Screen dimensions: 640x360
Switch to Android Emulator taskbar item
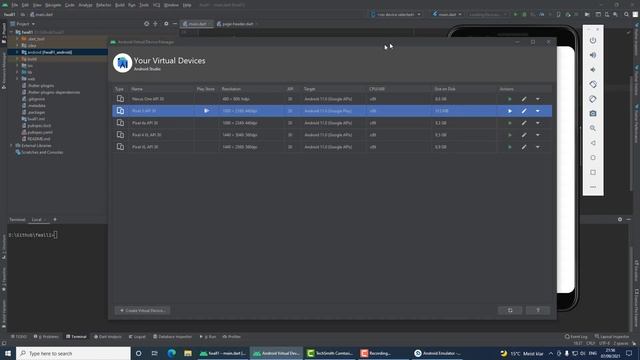click(x=438, y=353)
